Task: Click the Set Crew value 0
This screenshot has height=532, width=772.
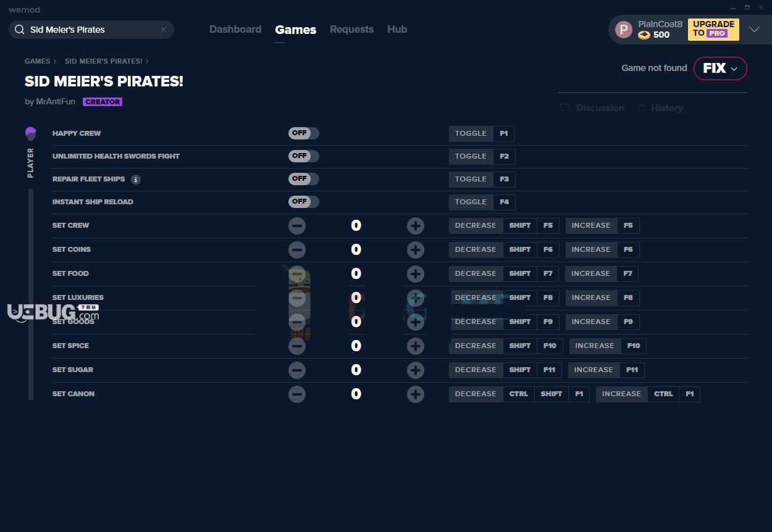Action: tap(356, 226)
